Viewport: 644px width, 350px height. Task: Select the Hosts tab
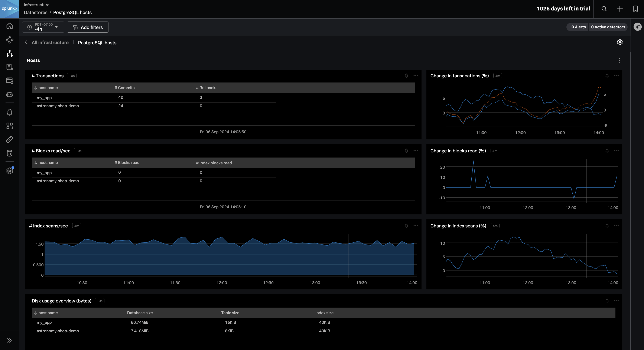33,61
